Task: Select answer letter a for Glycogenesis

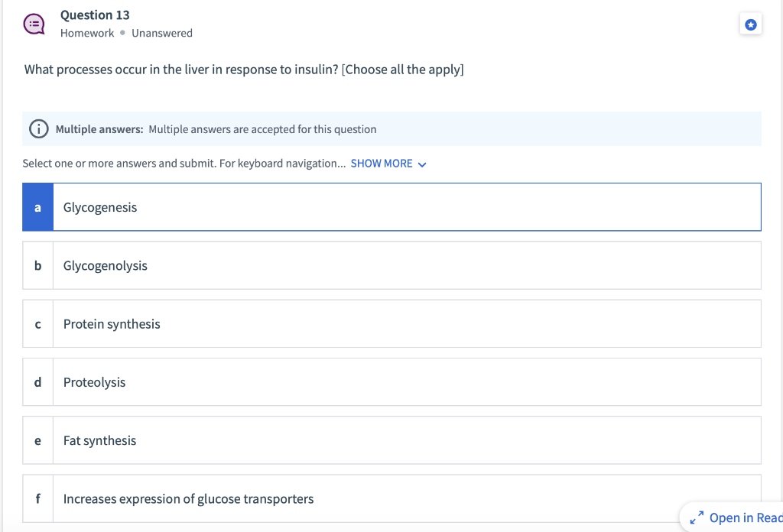Action: (37, 207)
